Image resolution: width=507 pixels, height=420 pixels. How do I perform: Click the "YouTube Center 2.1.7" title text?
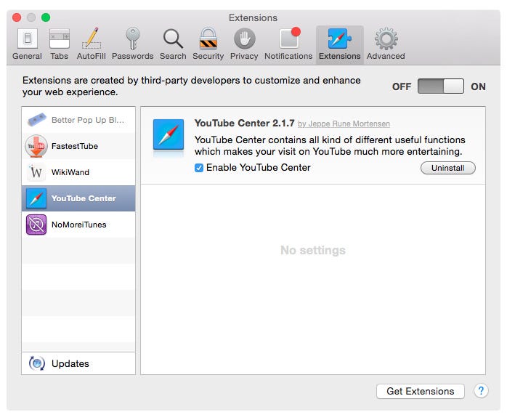pos(245,124)
